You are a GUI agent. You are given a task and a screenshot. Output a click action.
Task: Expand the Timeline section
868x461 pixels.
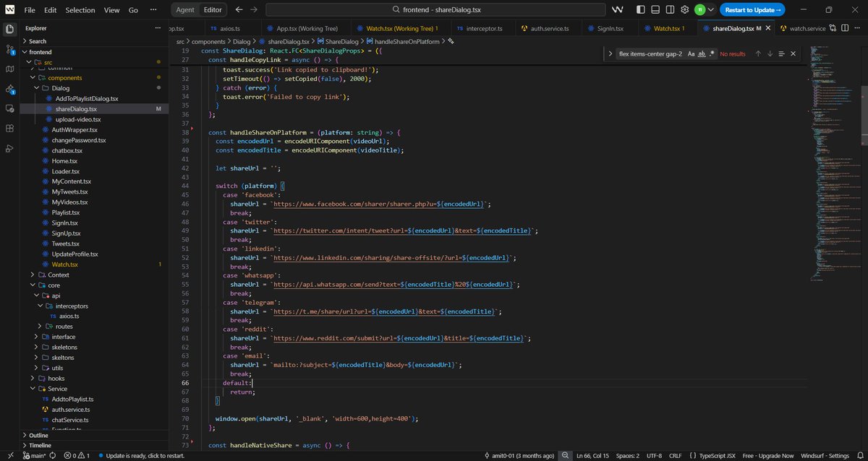94,445
